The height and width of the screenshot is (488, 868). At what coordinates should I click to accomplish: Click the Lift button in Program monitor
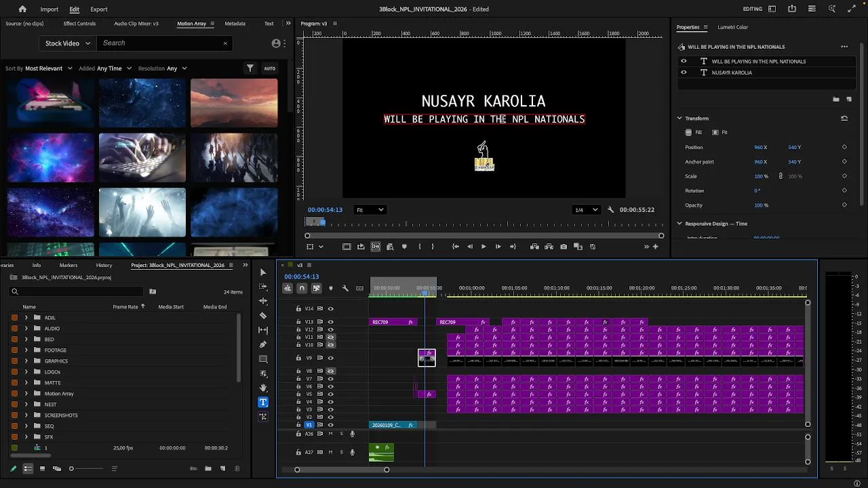[534, 247]
